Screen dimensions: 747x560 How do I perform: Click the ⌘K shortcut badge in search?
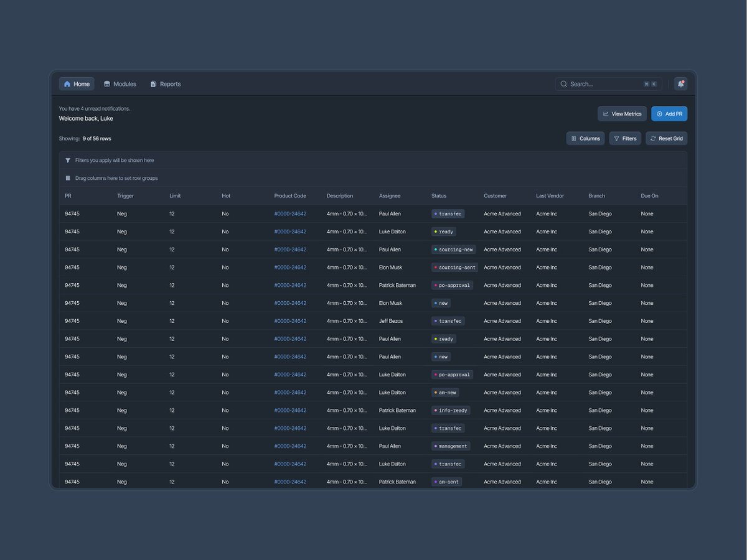pyautogui.click(x=650, y=84)
